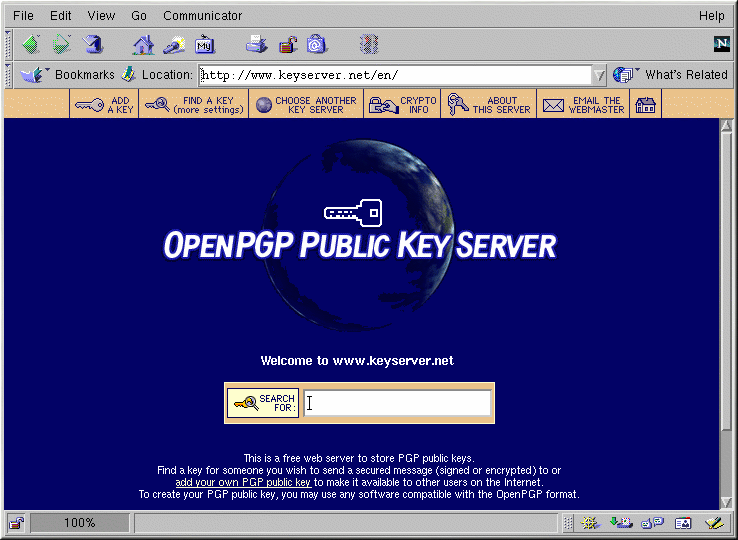Screen dimensions: 738x540
Task: Open Composer from the status bar
Action: point(713,523)
